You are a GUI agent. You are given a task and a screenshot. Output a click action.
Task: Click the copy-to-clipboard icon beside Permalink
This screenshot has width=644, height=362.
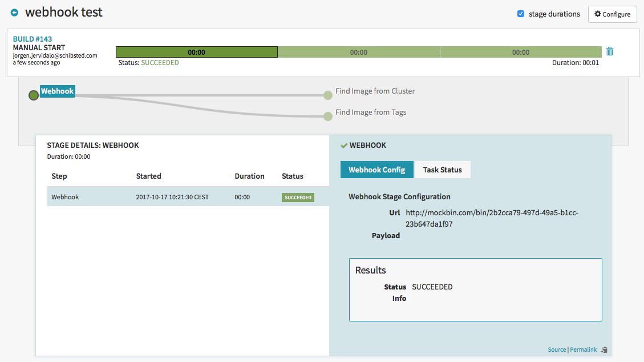pyautogui.click(x=604, y=349)
